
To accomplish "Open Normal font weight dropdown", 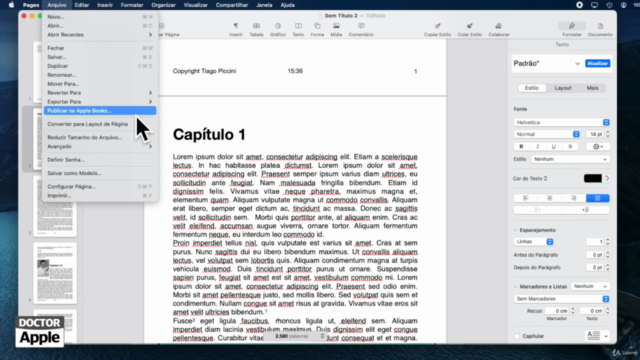I will pyautogui.click(x=547, y=134).
